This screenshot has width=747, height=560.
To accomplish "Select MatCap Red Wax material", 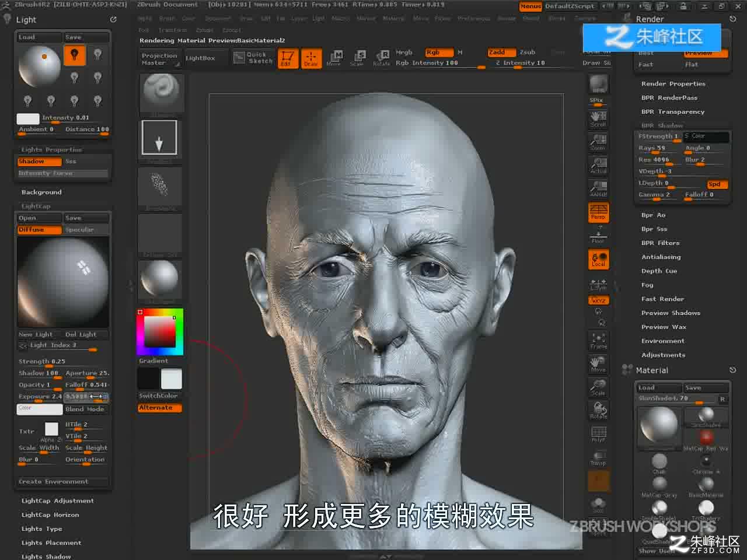I will (706, 439).
